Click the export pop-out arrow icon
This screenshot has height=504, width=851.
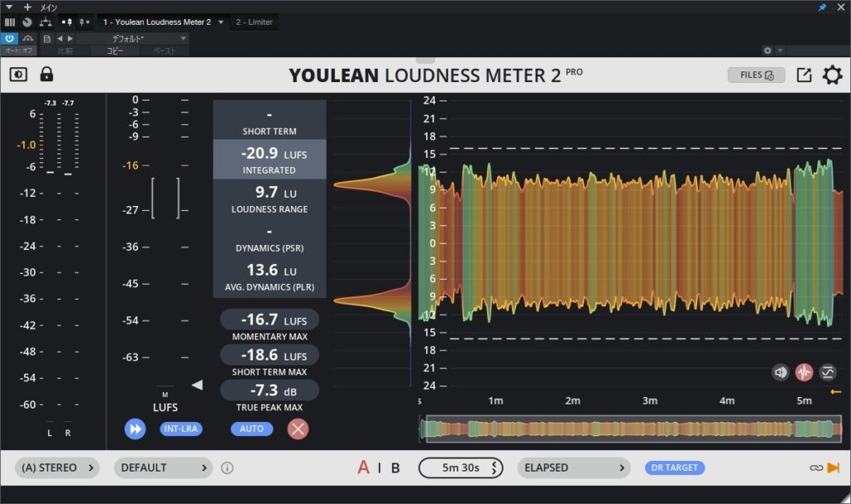804,75
